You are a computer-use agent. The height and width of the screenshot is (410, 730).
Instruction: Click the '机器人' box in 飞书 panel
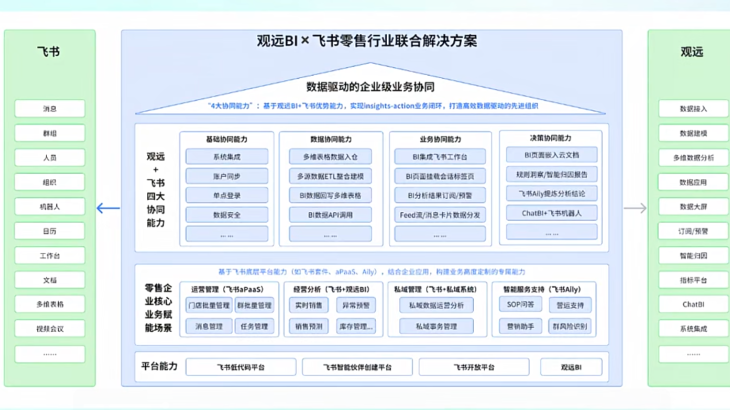pyautogui.click(x=50, y=207)
